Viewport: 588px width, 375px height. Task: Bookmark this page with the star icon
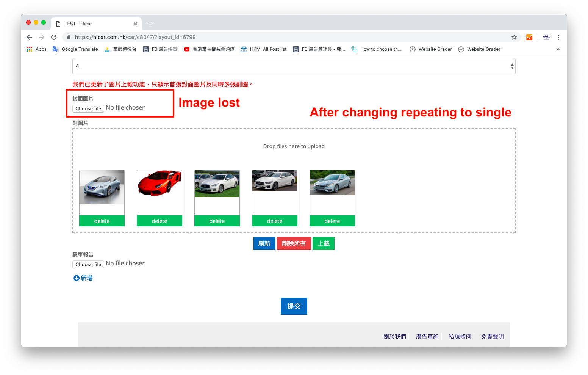514,37
